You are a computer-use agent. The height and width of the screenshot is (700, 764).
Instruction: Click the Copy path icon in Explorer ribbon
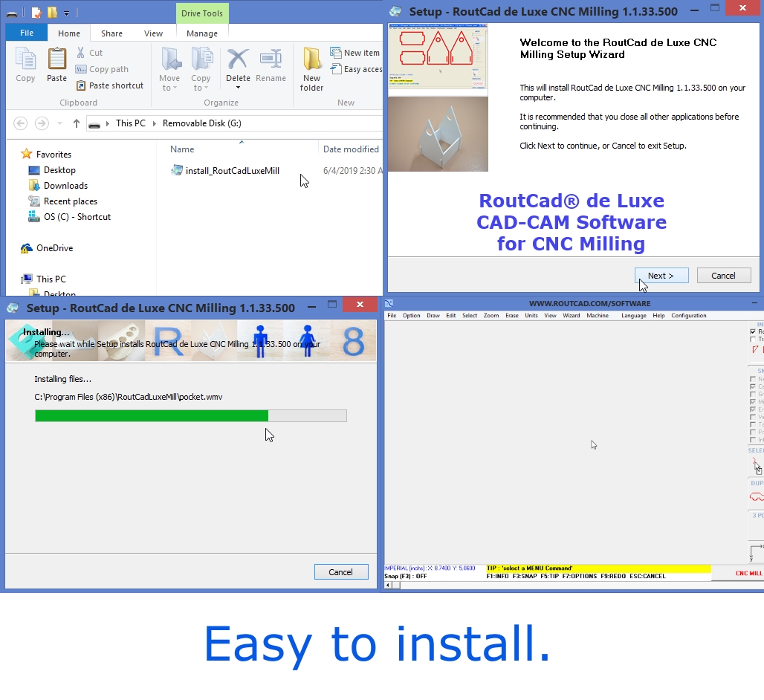[x=81, y=69]
